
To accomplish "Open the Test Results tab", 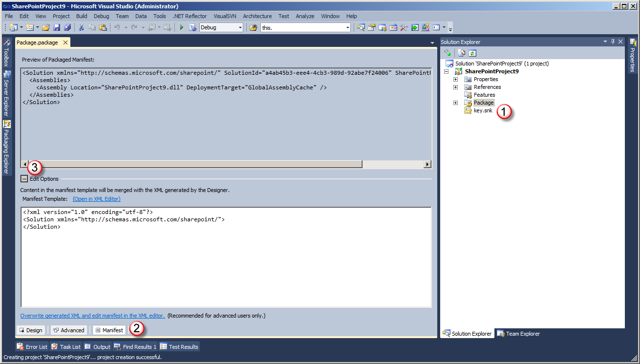I will point(179,347).
